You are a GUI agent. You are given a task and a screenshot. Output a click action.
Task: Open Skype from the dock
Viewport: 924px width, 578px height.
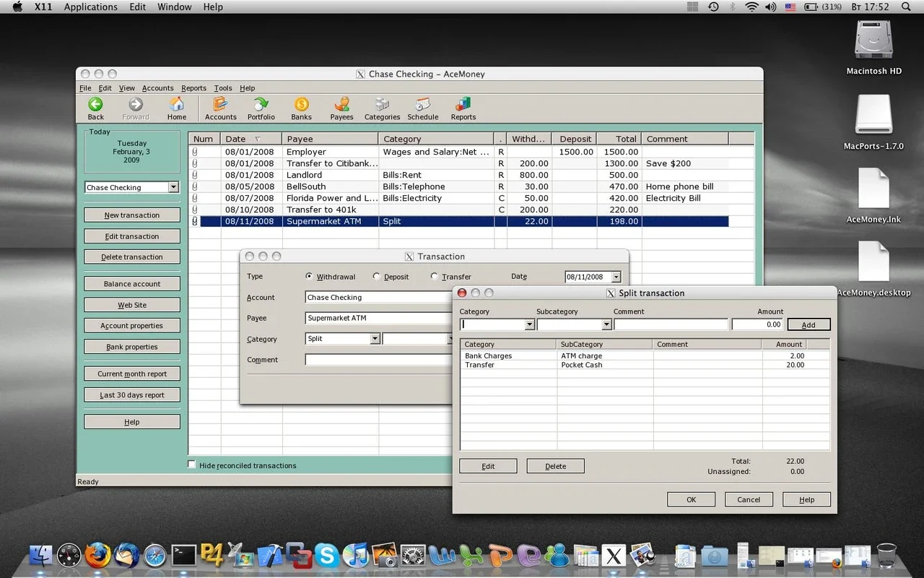[327, 555]
